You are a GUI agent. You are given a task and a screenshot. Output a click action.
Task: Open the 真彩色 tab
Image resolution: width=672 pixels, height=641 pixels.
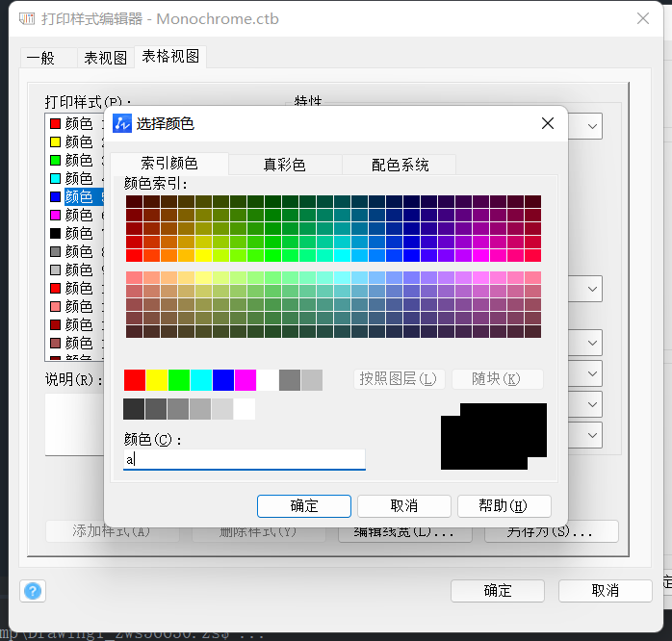click(285, 165)
